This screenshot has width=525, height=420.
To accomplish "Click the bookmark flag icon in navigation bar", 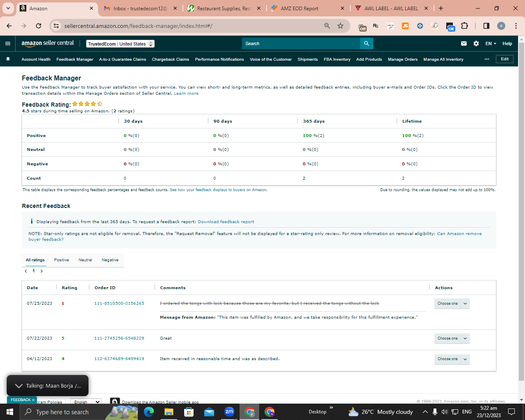I will [8, 59].
